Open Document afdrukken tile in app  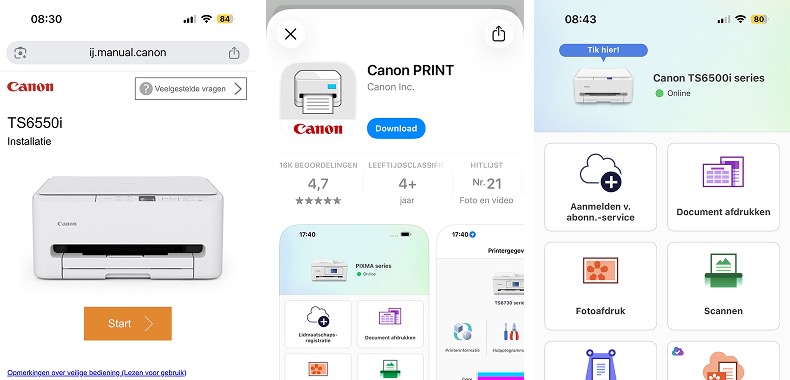click(x=723, y=187)
